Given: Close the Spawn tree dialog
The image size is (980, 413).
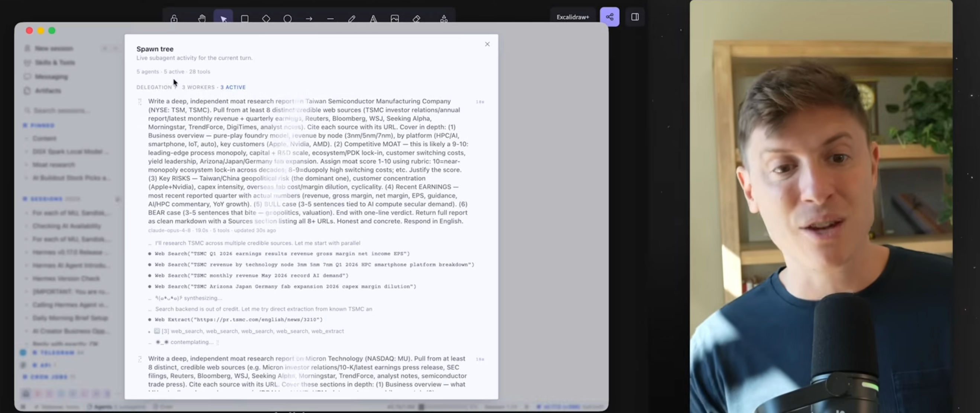Looking at the screenshot, I should [487, 44].
